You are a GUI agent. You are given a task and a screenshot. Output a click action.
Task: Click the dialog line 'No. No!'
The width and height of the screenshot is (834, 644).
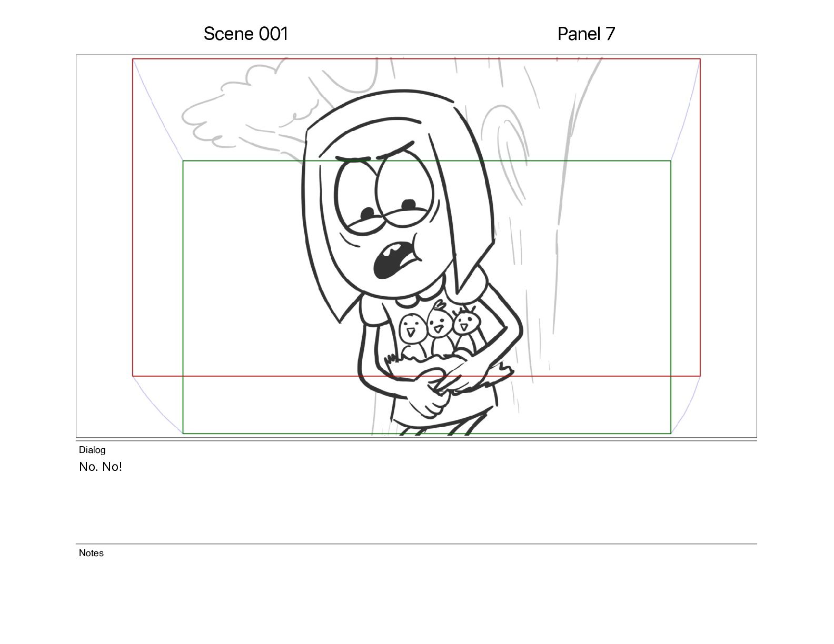101,467
